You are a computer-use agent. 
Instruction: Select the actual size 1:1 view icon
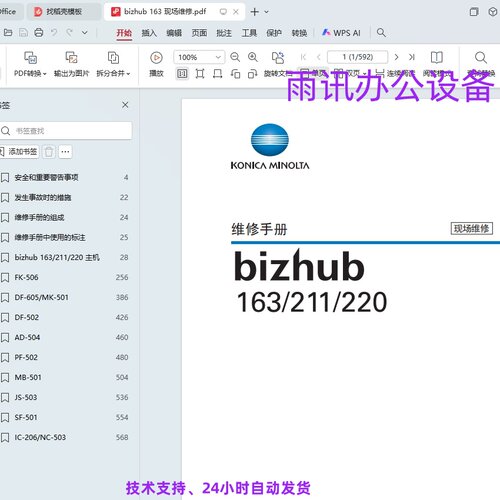pyautogui.click(x=182, y=73)
